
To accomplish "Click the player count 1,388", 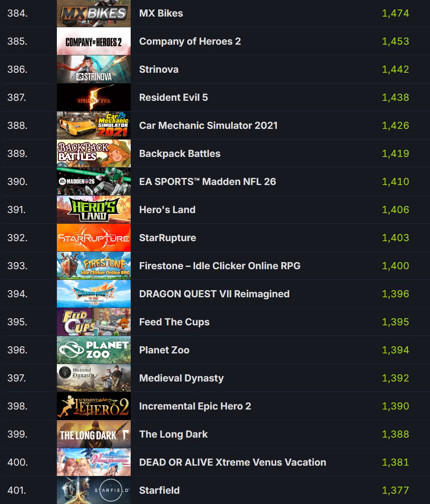I will [x=396, y=434].
